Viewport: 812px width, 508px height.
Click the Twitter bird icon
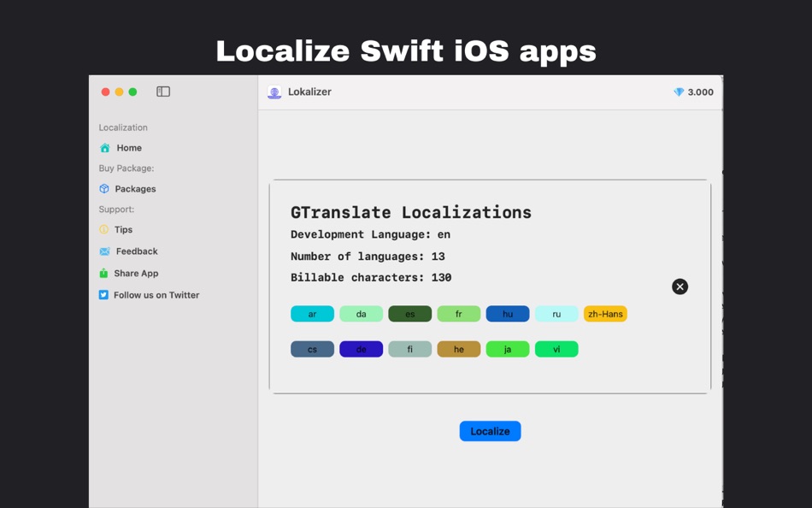tap(103, 295)
